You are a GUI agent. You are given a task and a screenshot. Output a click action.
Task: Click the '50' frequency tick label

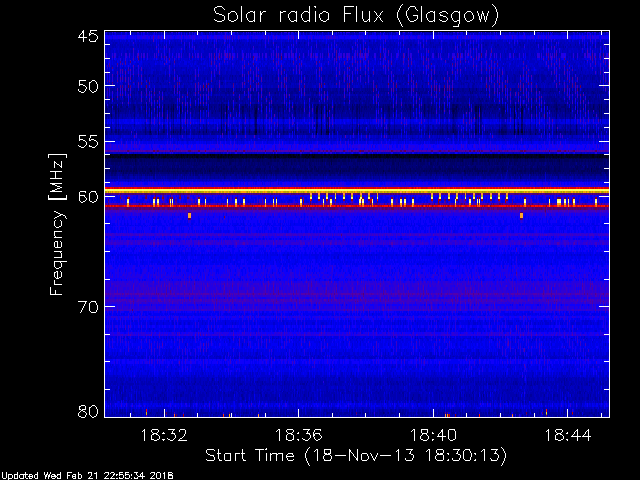(x=88, y=86)
